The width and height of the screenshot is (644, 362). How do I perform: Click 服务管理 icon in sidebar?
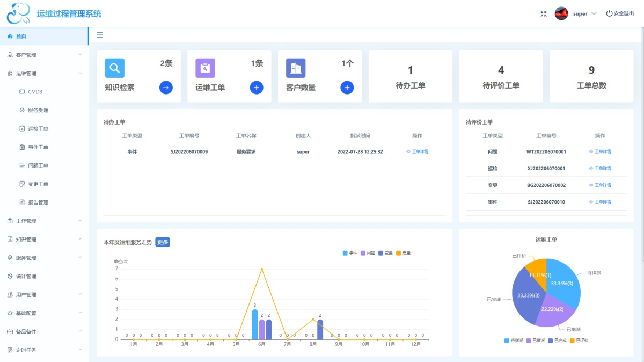[x=10, y=258]
